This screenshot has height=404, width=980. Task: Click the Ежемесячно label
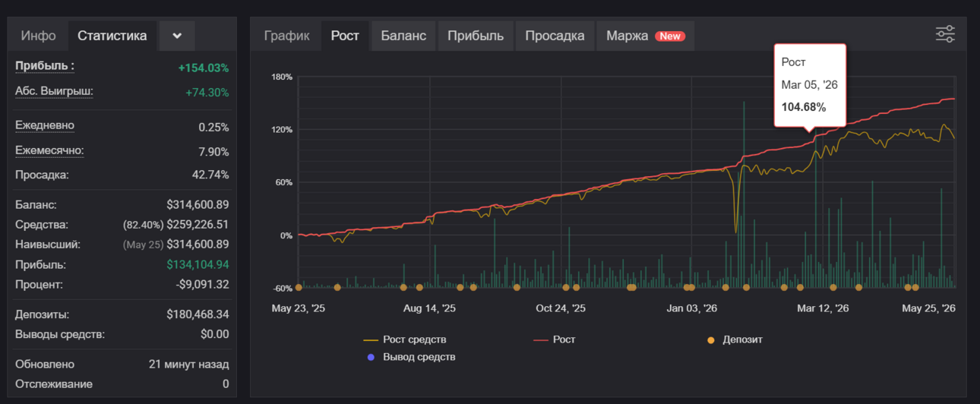point(49,150)
